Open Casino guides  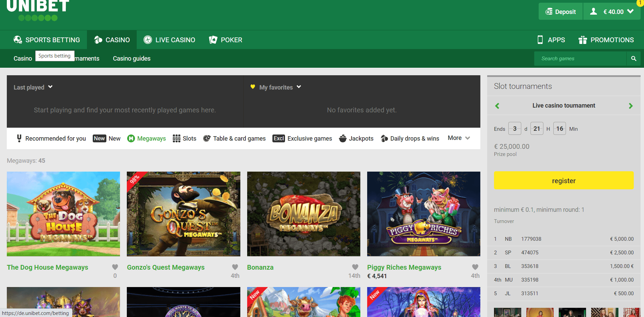(132, 59)
